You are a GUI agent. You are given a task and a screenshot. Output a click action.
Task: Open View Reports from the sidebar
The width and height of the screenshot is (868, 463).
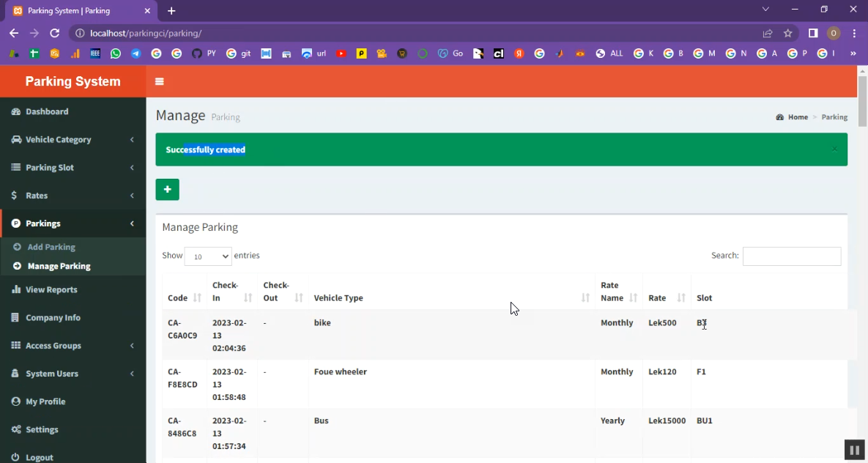(x=51, y=289)
